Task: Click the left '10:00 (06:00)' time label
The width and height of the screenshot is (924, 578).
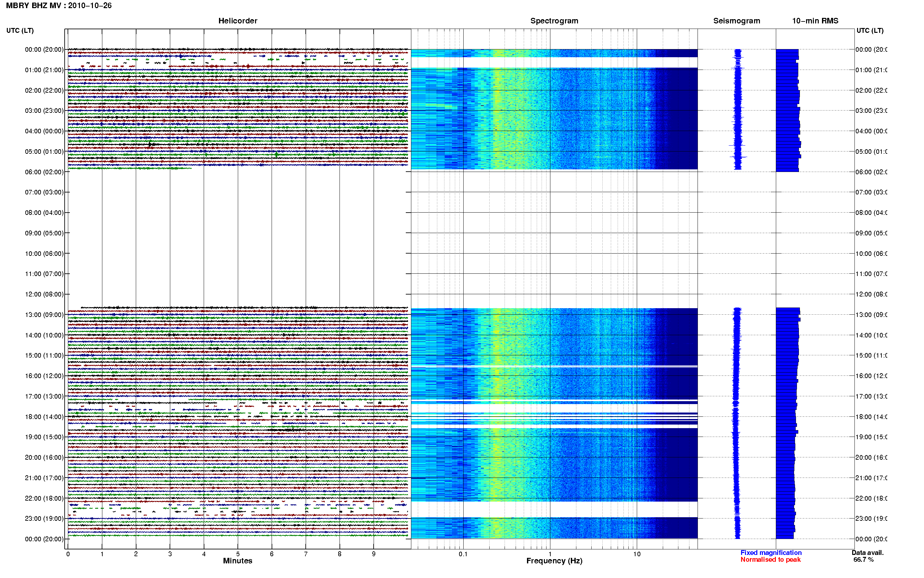Action: pyautogui.click(x=44, y=254)
